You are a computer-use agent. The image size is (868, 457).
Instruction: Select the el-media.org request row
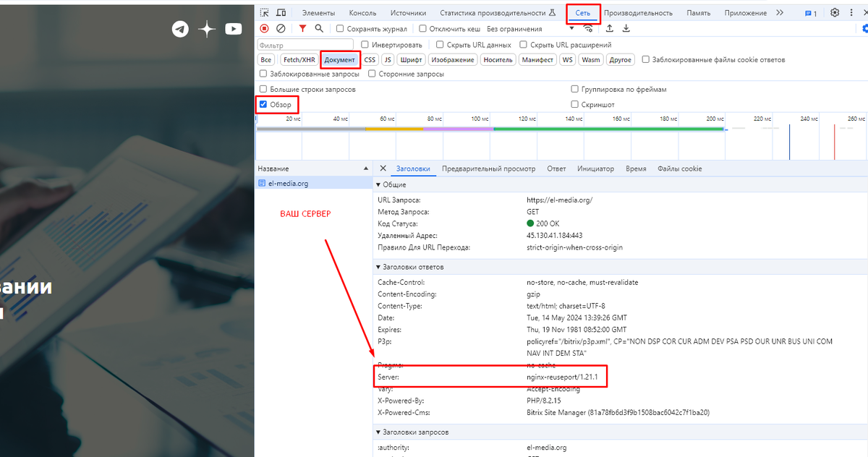pyautogui.click(x=314, y=184)
